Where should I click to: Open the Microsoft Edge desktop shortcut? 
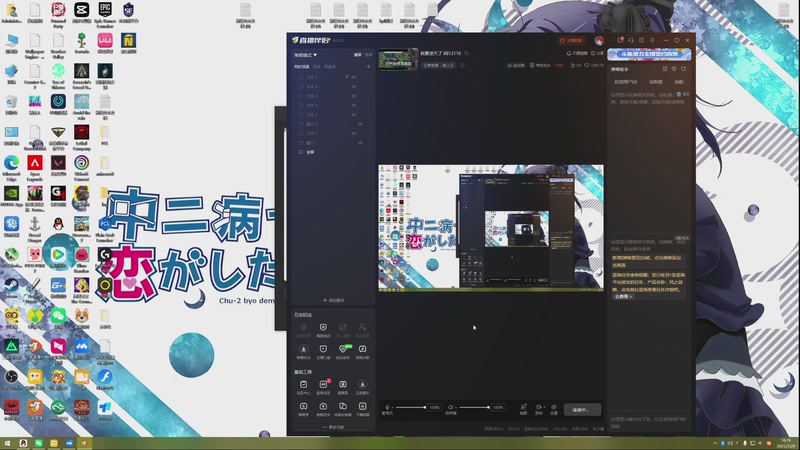click(x=11, y=168)
